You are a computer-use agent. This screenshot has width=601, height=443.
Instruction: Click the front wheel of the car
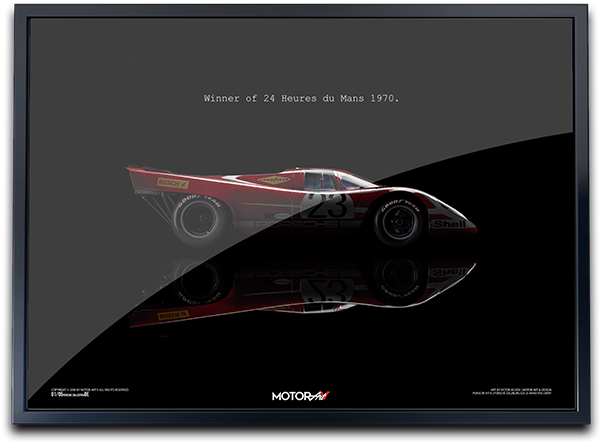pyautogui.click(x=399, y=221)
